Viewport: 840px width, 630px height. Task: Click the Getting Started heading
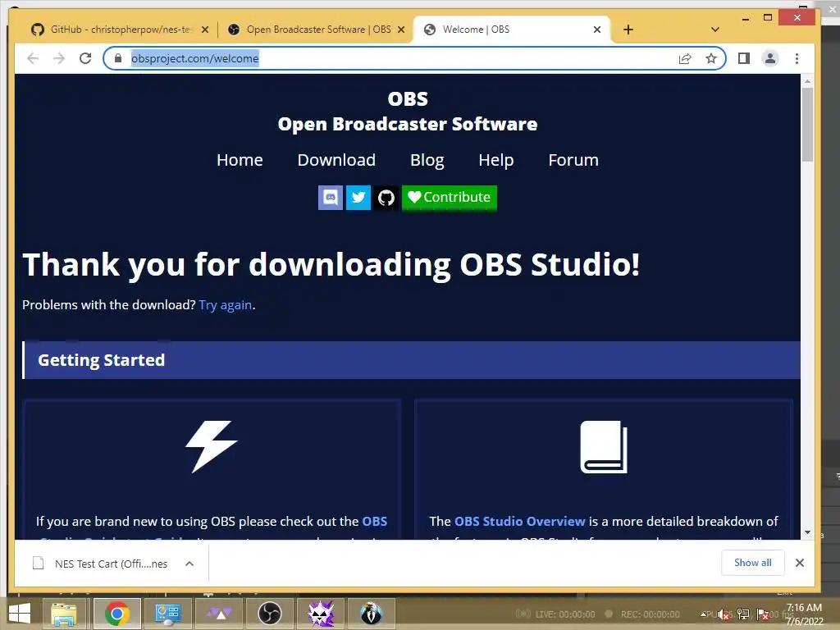tap(101, 360)
